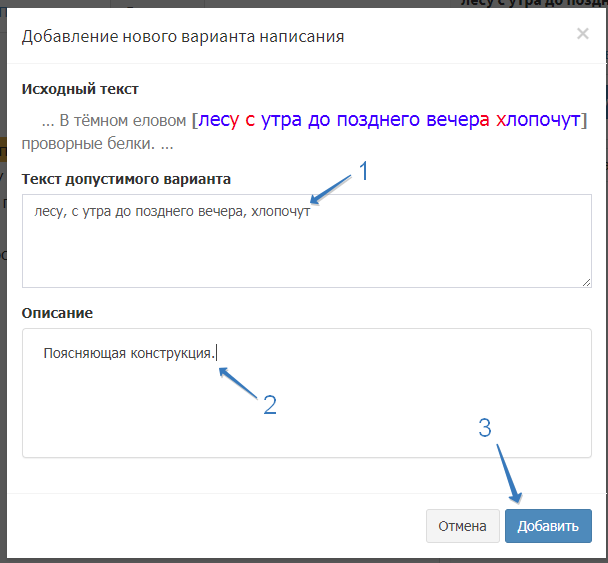The width and height of the screenshot is (608, 563).
Task: Click the «Описание» label
Action: tap(57, 313)
